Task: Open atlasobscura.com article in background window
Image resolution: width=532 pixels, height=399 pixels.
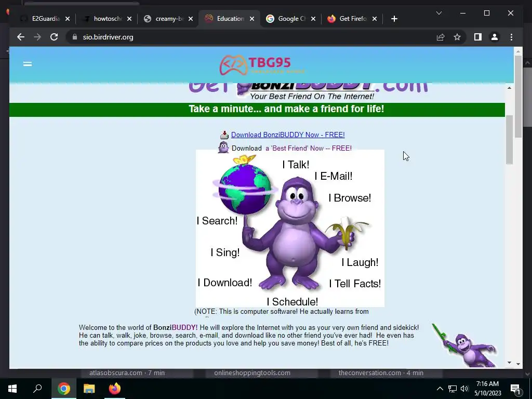Action: click(127, 373)
